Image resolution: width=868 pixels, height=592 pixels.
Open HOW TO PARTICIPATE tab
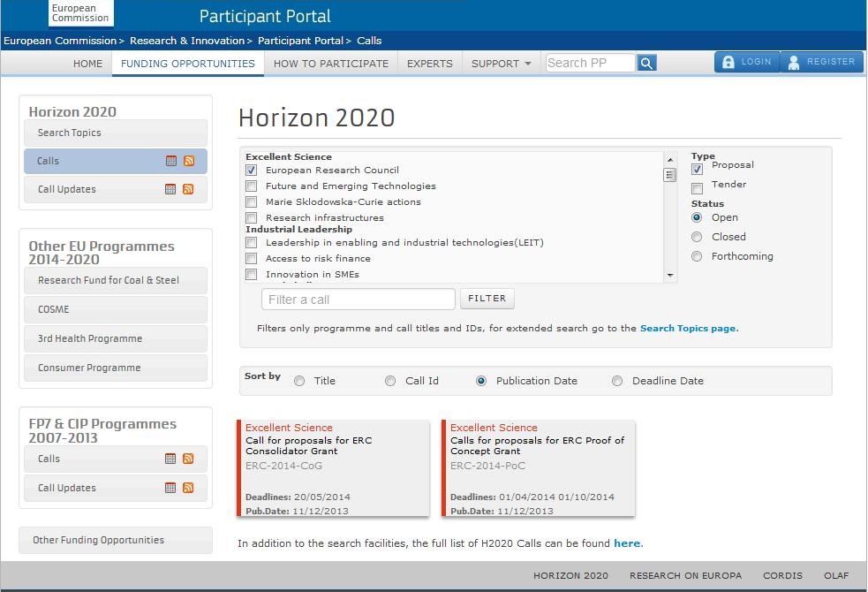[x=331, y=64]
